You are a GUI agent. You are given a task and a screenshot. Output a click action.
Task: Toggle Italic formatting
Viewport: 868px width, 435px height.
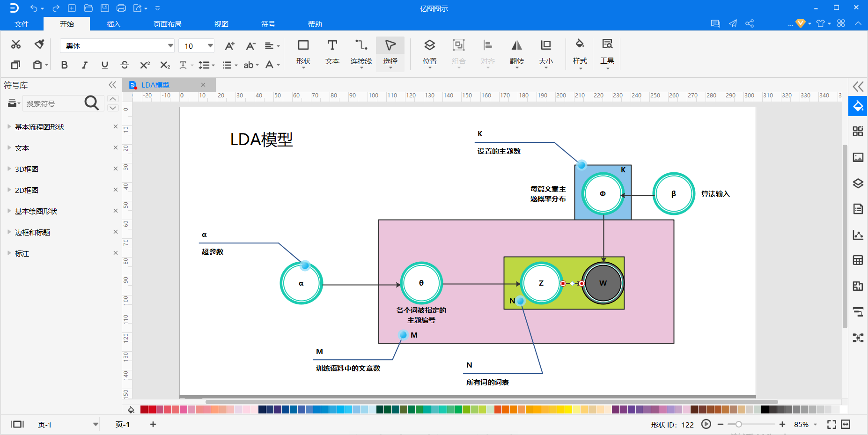coord(84,65)
